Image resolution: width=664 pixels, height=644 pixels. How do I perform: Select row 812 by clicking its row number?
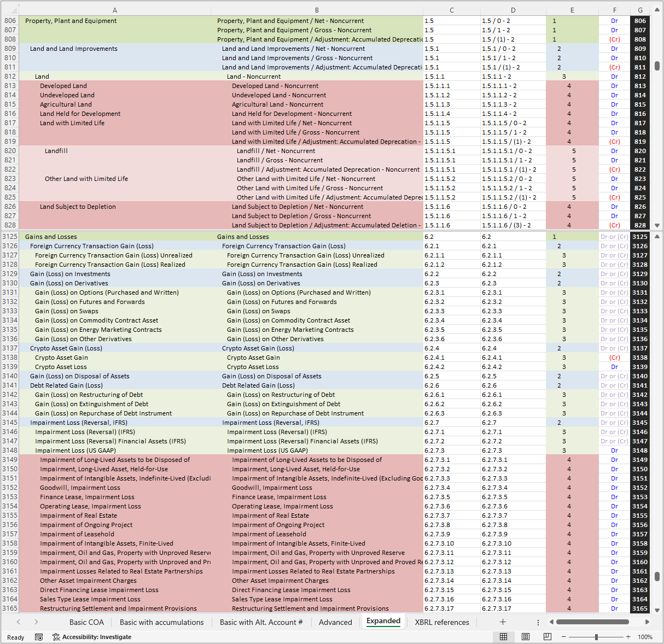[x=9, y=76]
